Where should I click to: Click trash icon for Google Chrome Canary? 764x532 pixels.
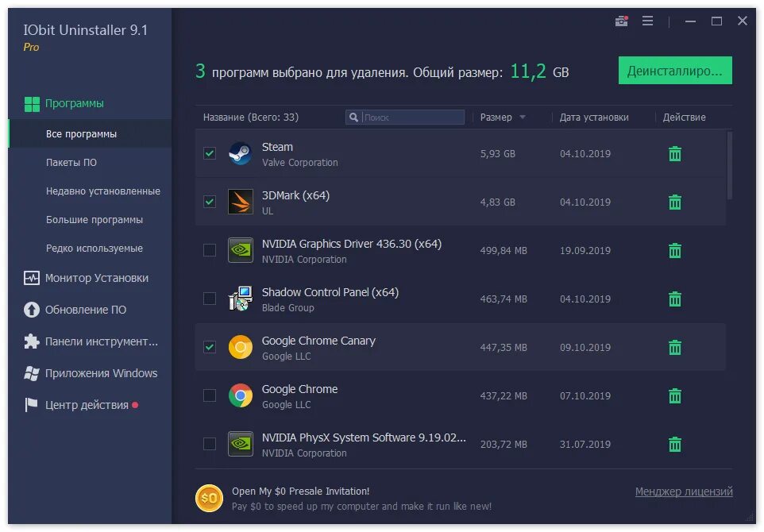675,347
